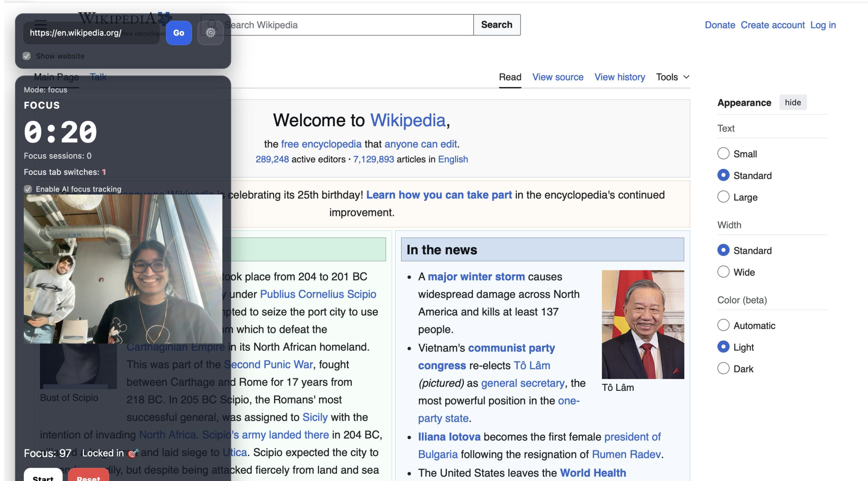Open the Create account link
The width and height of the screenshot is (868, 481).
click(x=772, y=25)
